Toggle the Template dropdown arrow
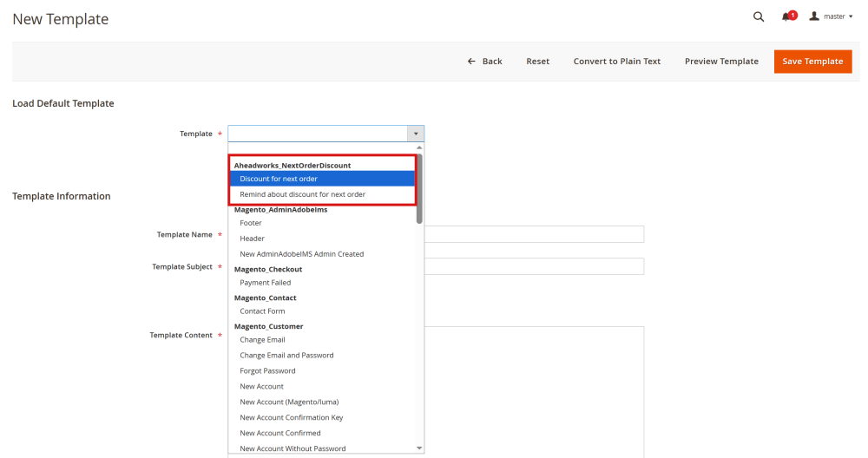Image resolution: width=868 pixels, height=458 pixels. pyautogui.click(x=416, y=134)
